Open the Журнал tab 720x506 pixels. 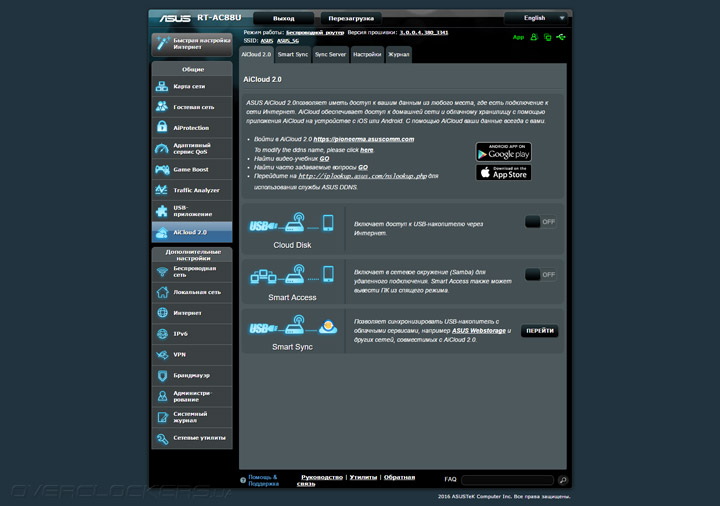point(399,55)
